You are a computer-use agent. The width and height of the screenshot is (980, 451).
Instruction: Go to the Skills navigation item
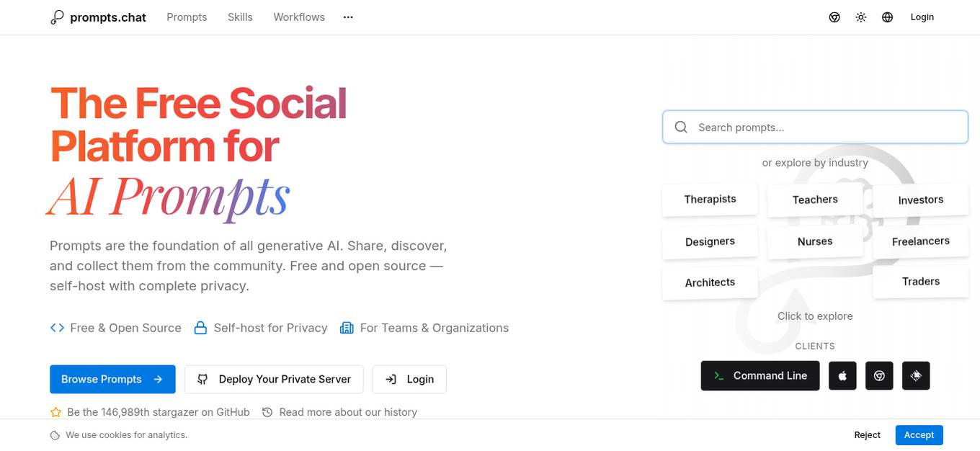pos(240,17)
